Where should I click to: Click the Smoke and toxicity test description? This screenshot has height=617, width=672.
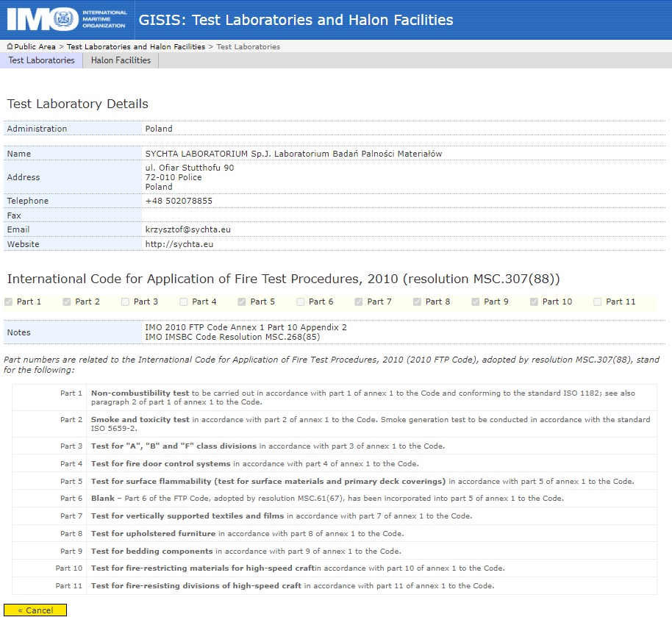point(371,424)
